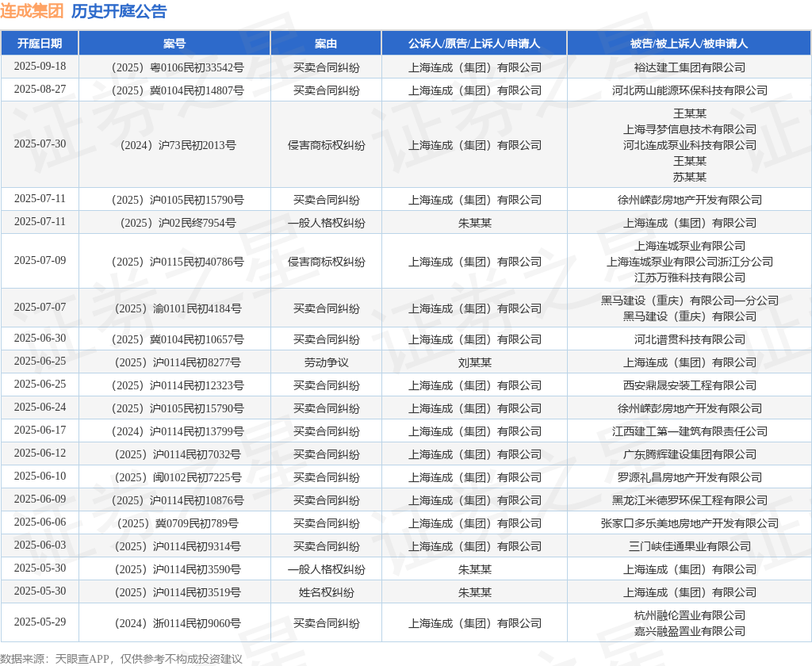Select the 被告/被上诉人/被申请人 header
This screenshot has width=812, height=666.
click(689, 44)
